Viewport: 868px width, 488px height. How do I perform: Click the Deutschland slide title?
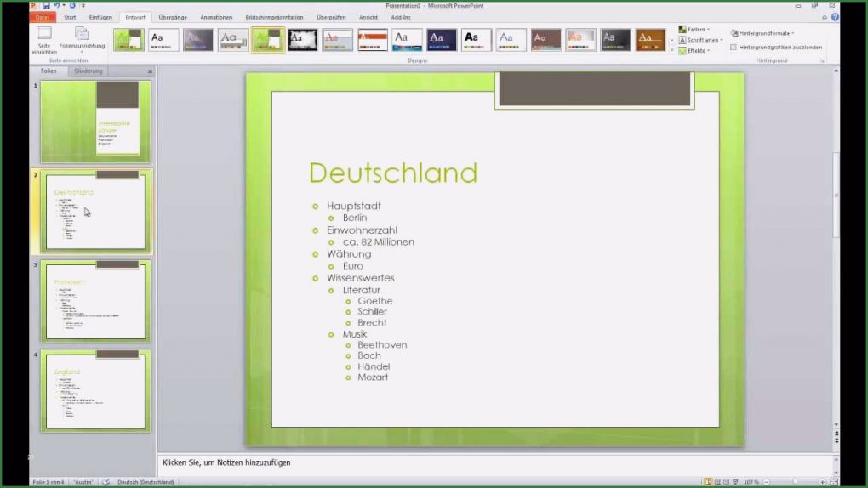(393, 173)
